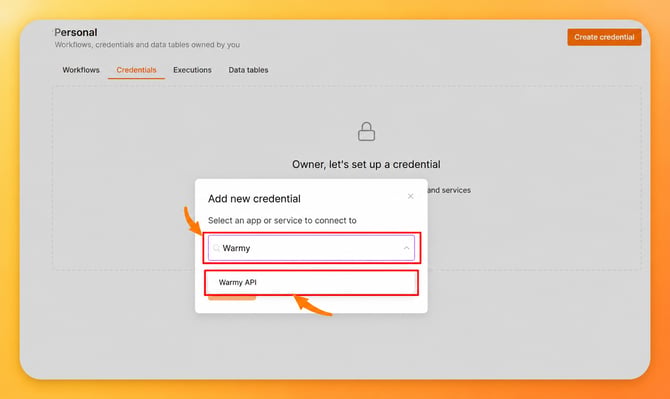Image resolution: width=670 pixels, height=399 pixels.
Task: Choose the Warmy API option
Action: pyautogui.click(x=311, y=282)
